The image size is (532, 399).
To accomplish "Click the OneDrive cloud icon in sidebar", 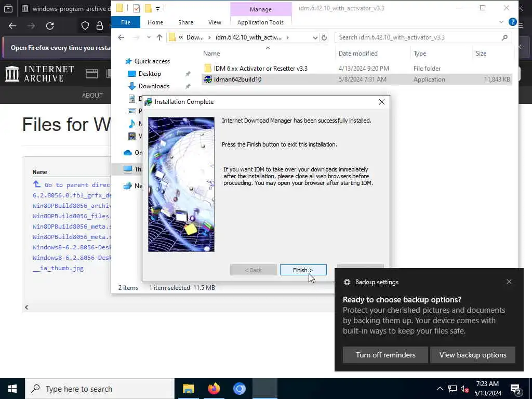I will (128, 153).
